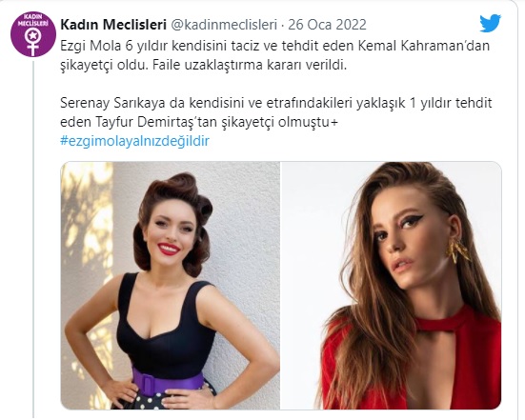Open the Kadın Meclisleri profile avatar
Screen dimensions: 525x420
(x=33, y=34)
